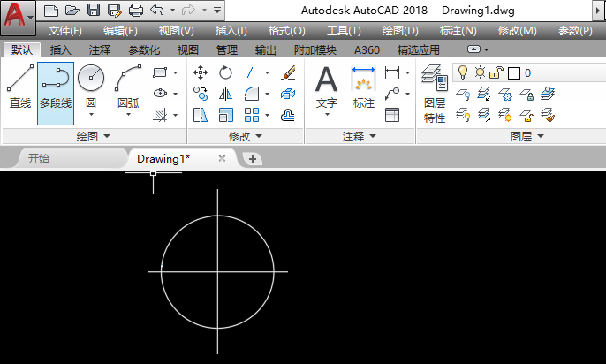Select the Circle (圆) tool
The width and height of the screenshot is (606, 364).
pos(91,87)
